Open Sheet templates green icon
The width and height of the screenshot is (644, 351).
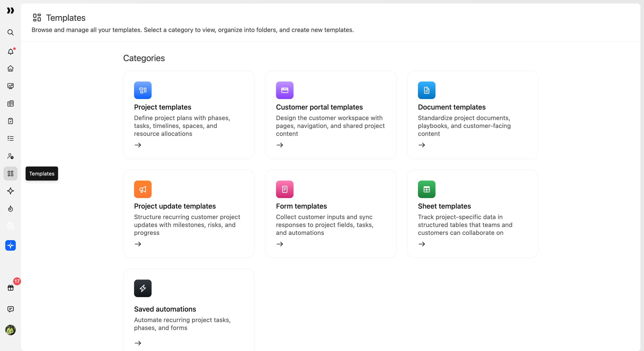click(x=427, y=189)
